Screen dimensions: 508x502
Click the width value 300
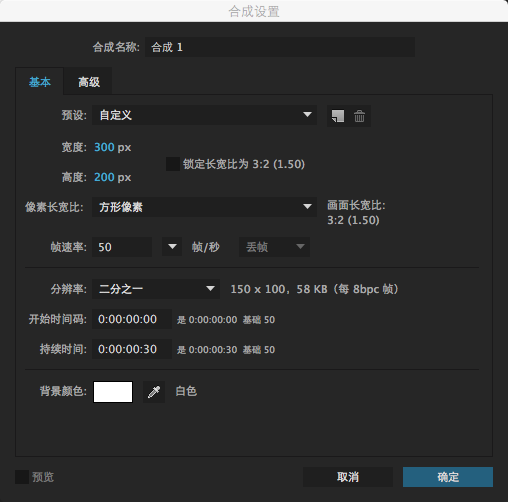click(104, 147)
